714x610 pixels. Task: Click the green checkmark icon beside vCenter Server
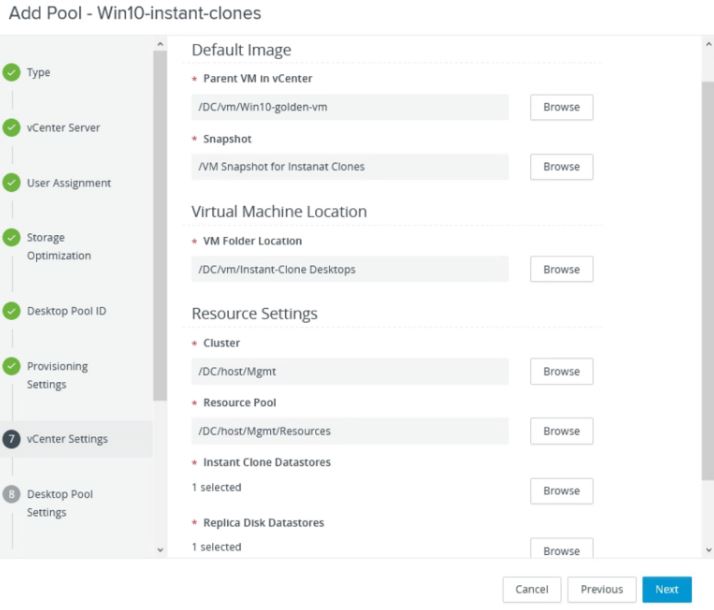[x=11, y=128]
